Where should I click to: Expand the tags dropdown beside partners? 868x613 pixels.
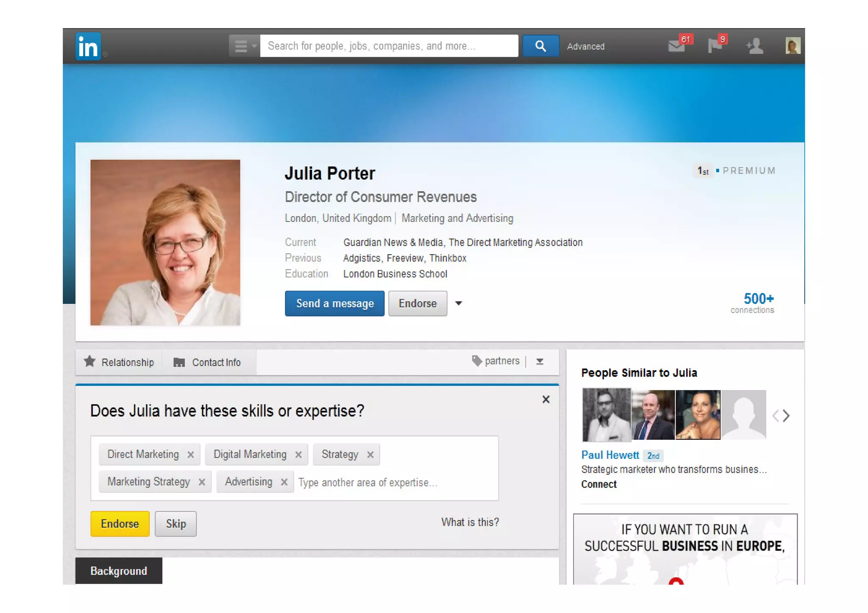point(540,361)
